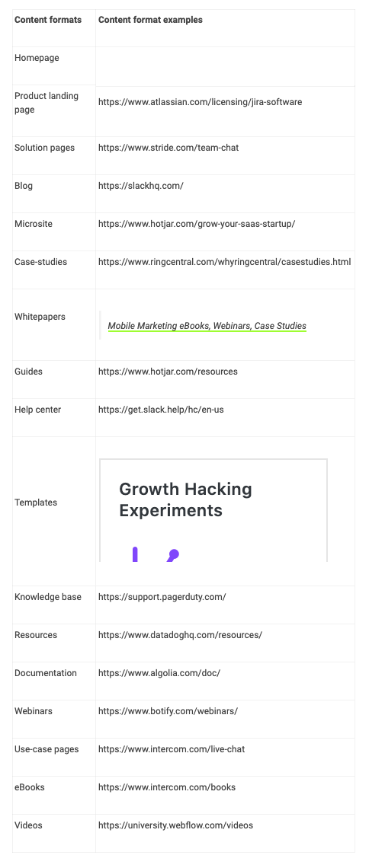Visit the get.slack.help help center link

[x=161, y=410]
